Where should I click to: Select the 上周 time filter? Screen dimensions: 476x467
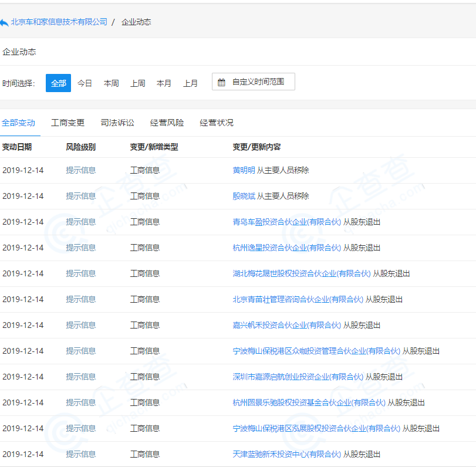click(x=137, y=83)
